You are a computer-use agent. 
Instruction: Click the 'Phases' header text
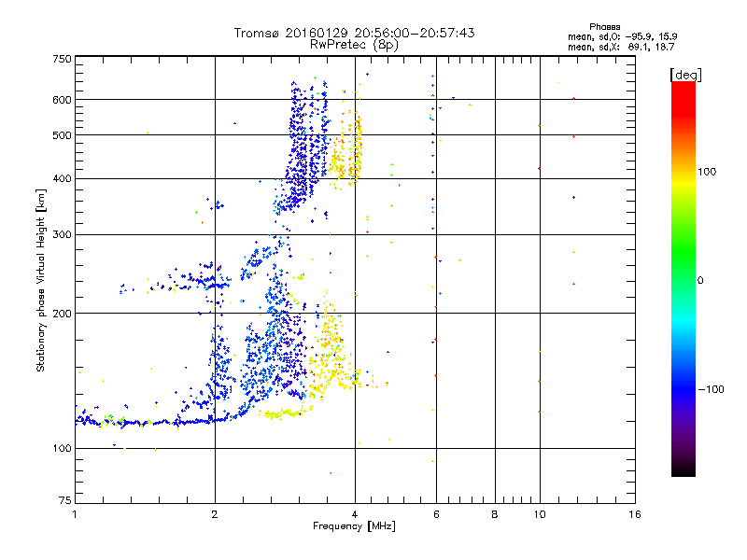click(604, 27)
